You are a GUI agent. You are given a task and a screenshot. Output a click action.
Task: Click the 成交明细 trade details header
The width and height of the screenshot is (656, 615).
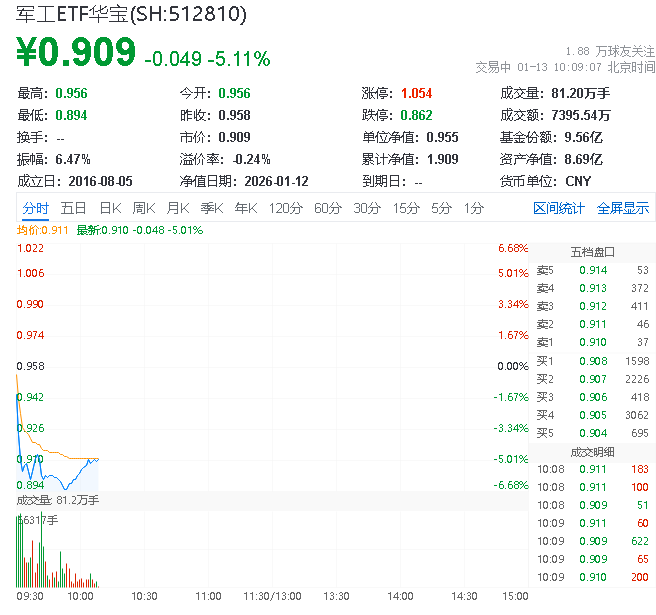point(592,451)
